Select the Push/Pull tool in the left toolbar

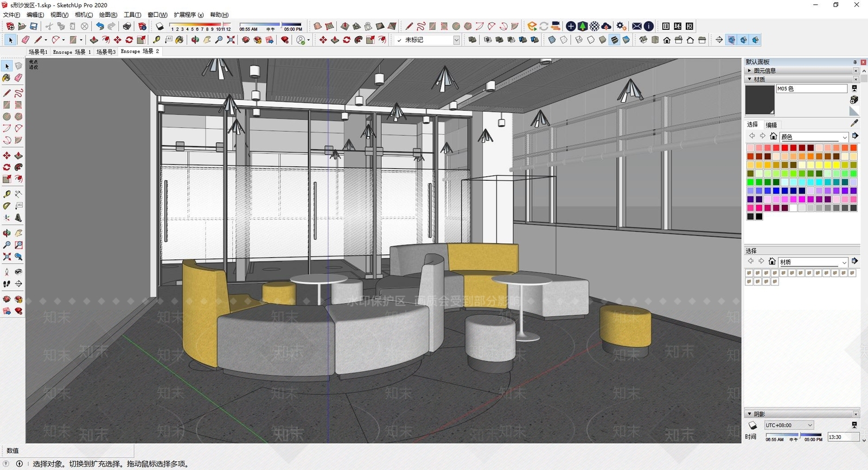18,155
